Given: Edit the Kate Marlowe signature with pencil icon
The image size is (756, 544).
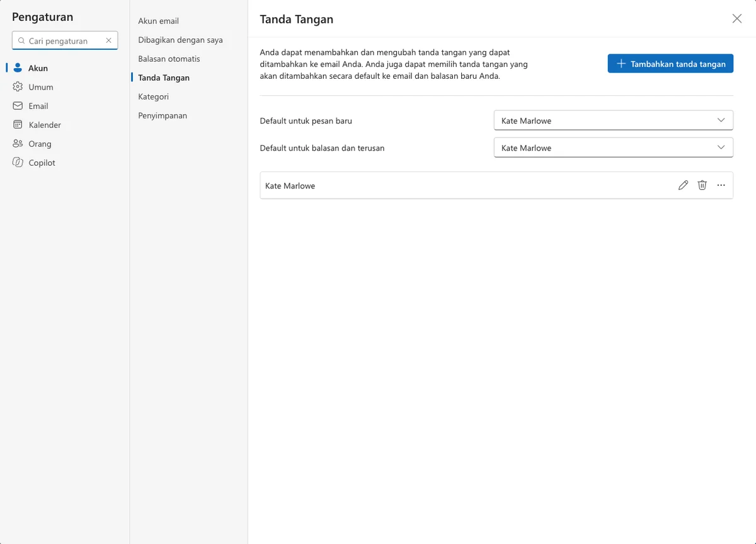Looking at the screenshot, I should [683, 185].
